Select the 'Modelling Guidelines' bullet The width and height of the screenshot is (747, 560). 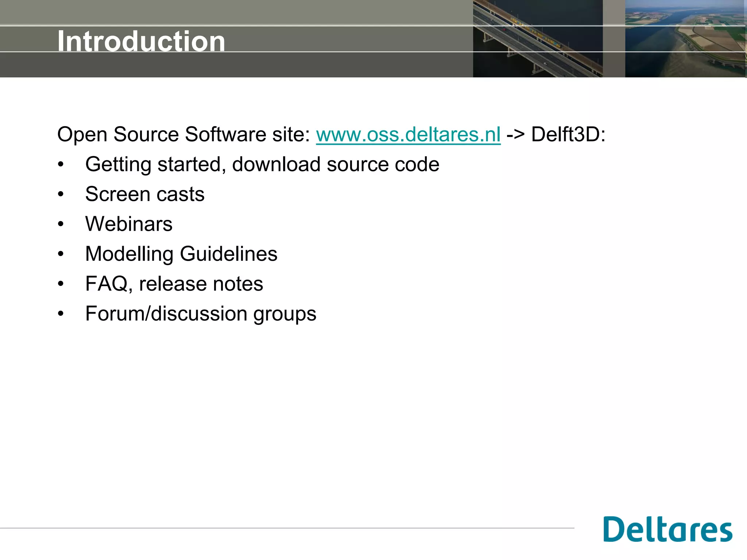(181, 254)
